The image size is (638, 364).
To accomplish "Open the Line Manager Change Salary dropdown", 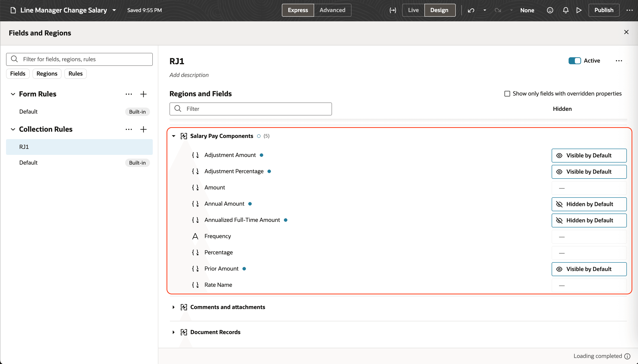I will [x=114, y=10].
